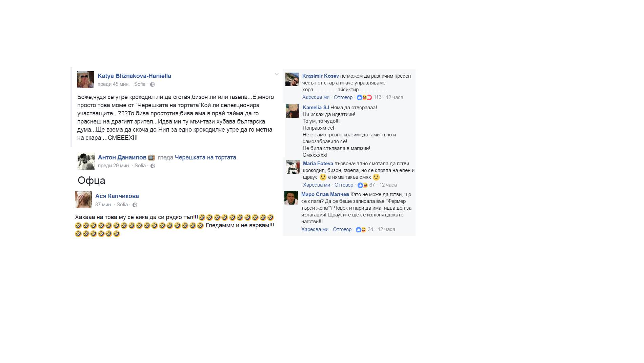Open the reaction icons on Krasimir Kosev's comment

[x=364, y=97]
